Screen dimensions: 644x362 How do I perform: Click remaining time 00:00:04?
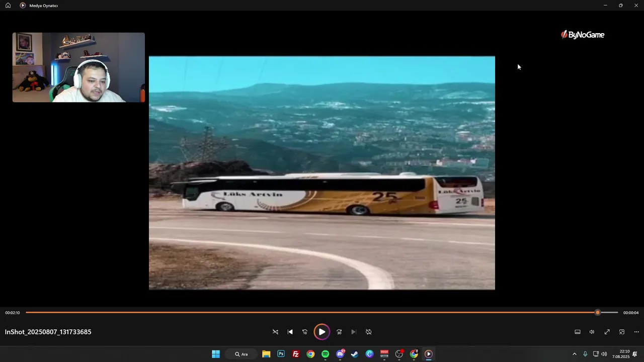pos(631,313)
